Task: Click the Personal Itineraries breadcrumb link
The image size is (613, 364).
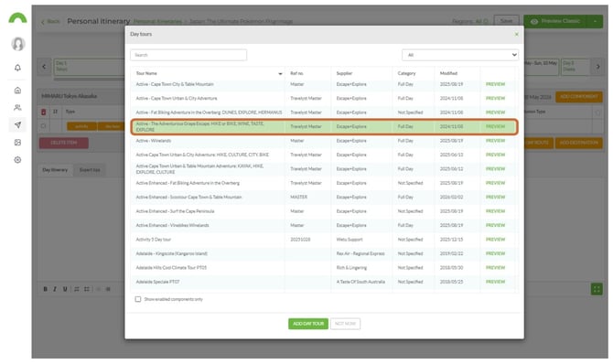Action: 157,22
